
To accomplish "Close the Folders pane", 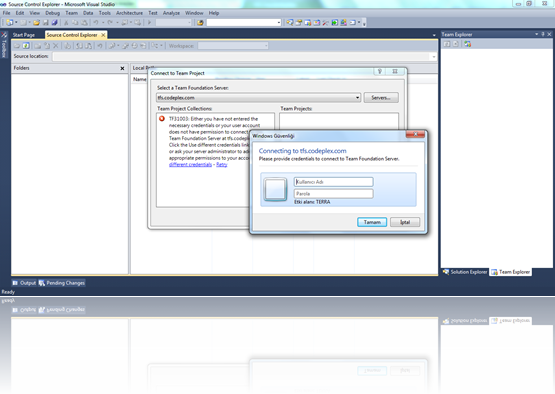I will point(122,68).
